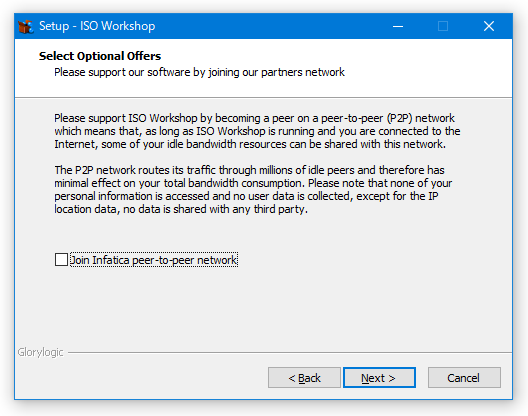Click 'Please support our software by joining' subtitle
This screenshot has width=528, height=416.
tap(199, 72)
